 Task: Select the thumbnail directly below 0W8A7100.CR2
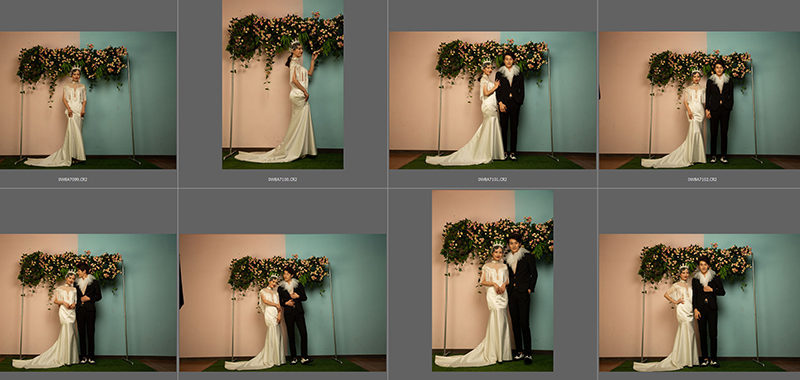click(283, 302)
